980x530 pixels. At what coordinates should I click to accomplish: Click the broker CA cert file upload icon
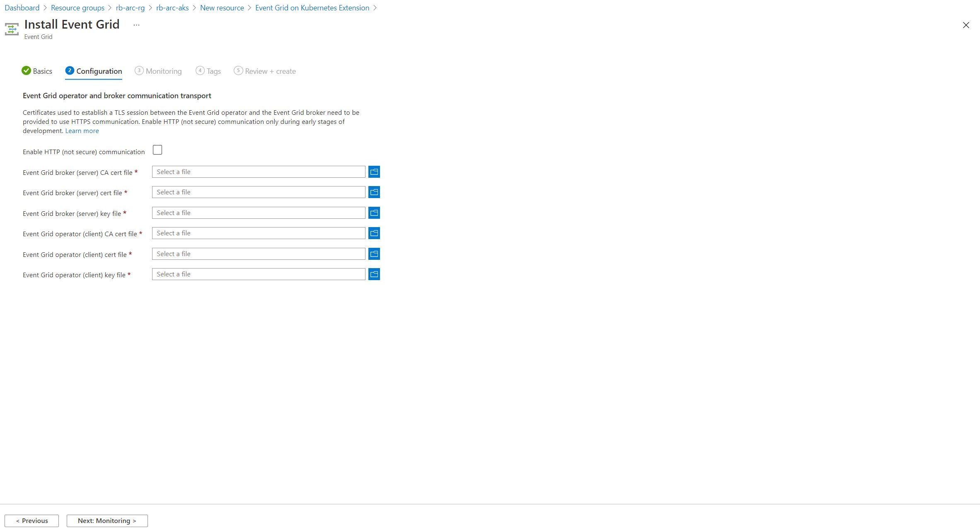pyautogui.click(x=374, y=172)
